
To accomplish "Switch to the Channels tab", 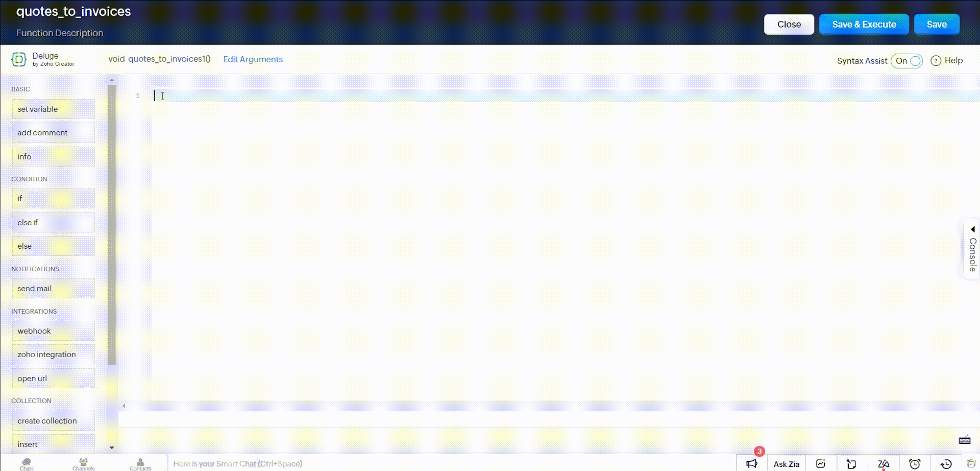I will coord(83,464).
